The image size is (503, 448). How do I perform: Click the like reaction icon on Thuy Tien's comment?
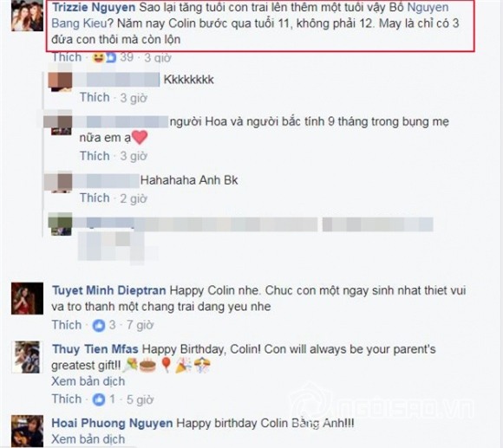pyautogui.click(x=99, y=399)
